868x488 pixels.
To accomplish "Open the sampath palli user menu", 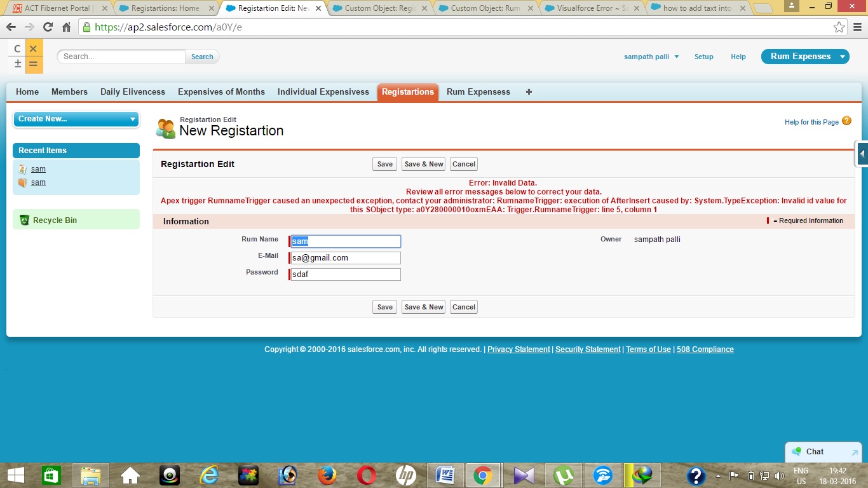I will (651, 57).
